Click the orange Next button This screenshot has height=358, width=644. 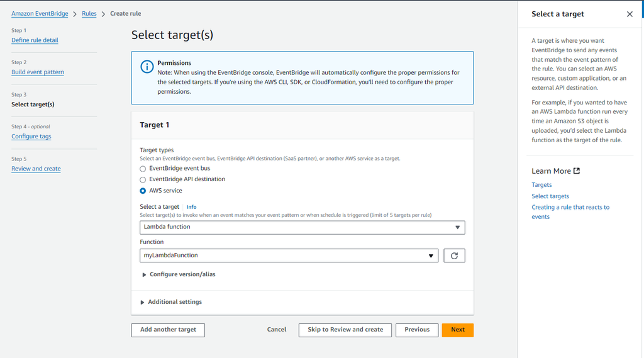coord(457,330)
